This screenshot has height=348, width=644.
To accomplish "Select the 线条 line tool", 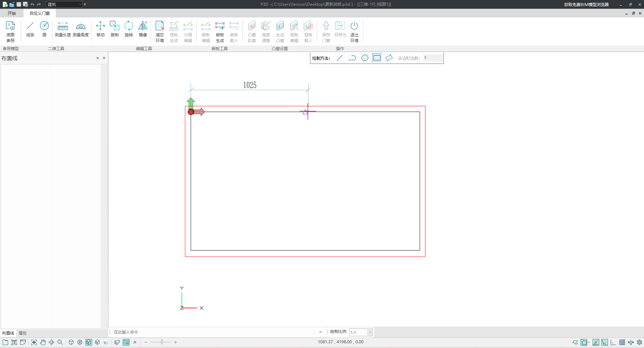I will pos(30,29).
